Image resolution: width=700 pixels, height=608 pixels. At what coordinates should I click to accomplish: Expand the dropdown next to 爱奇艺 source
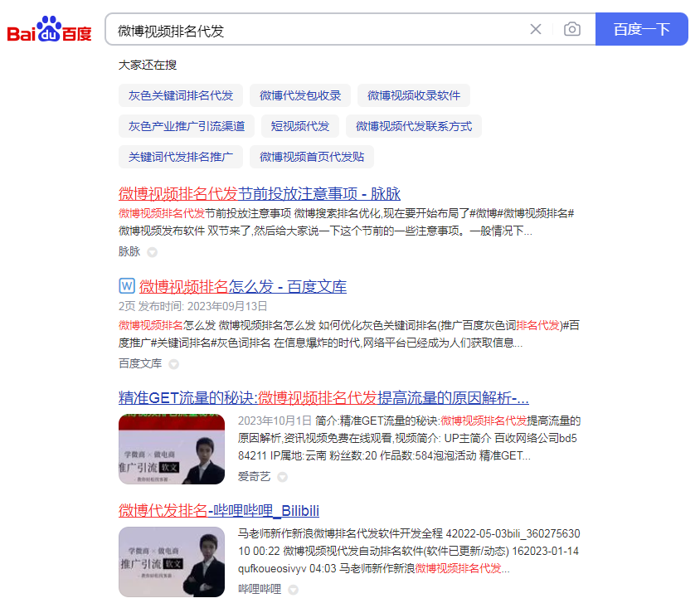point(283,477)
